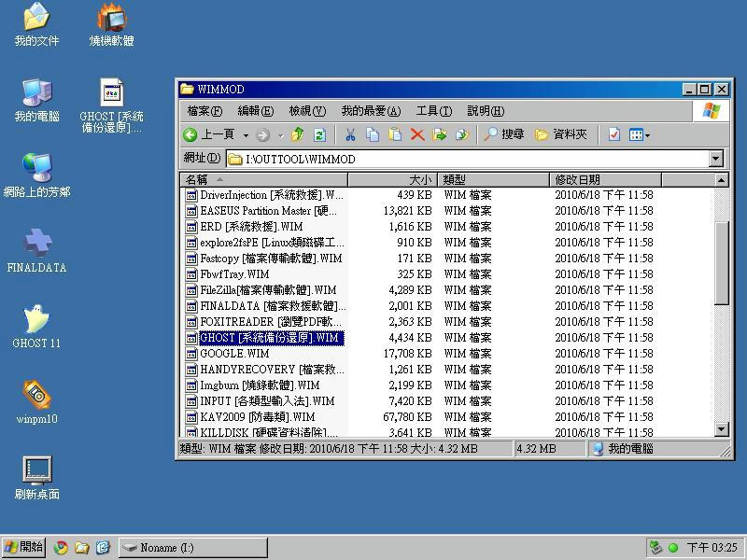Image resolution: width=747 pixels, height=560 pixels.
Task: Select INPUT [各類型輸入法].WIM file
Action: [x=261, y=401]
